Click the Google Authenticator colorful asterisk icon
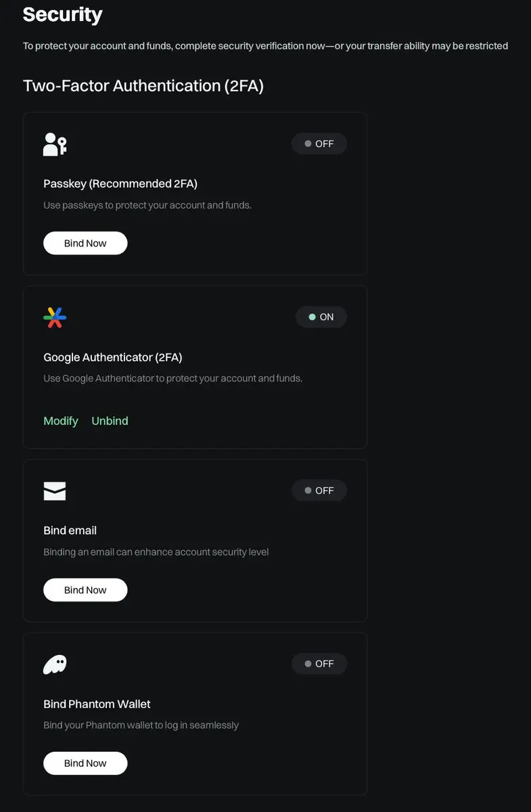Image resolution: width=531 pixels, height=812 pixels. pos(55,317)
